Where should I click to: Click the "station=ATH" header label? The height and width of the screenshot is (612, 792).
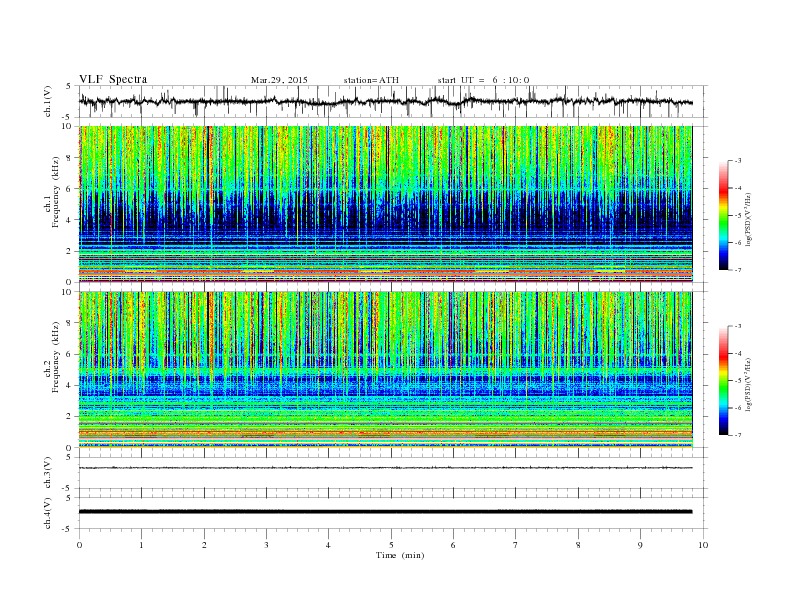pos(371,80)
